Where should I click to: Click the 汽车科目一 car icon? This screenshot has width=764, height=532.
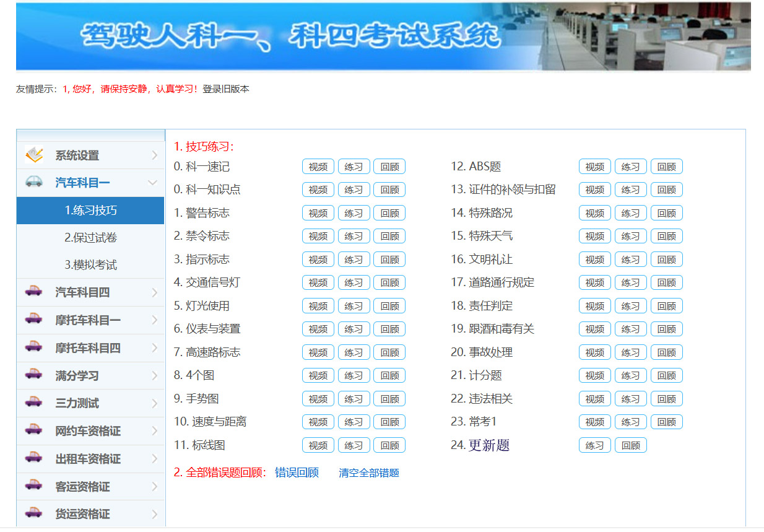tap(34, 181)
